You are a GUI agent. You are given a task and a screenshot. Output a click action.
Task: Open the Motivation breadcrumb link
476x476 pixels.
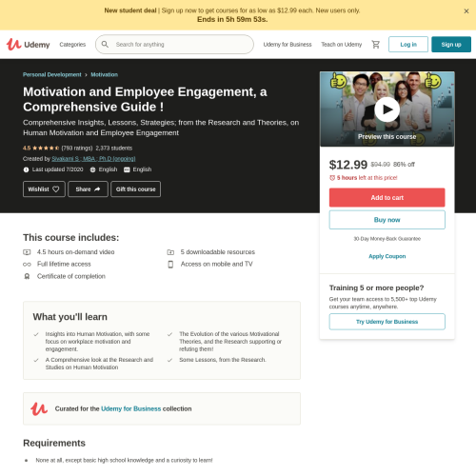[105, 74]
